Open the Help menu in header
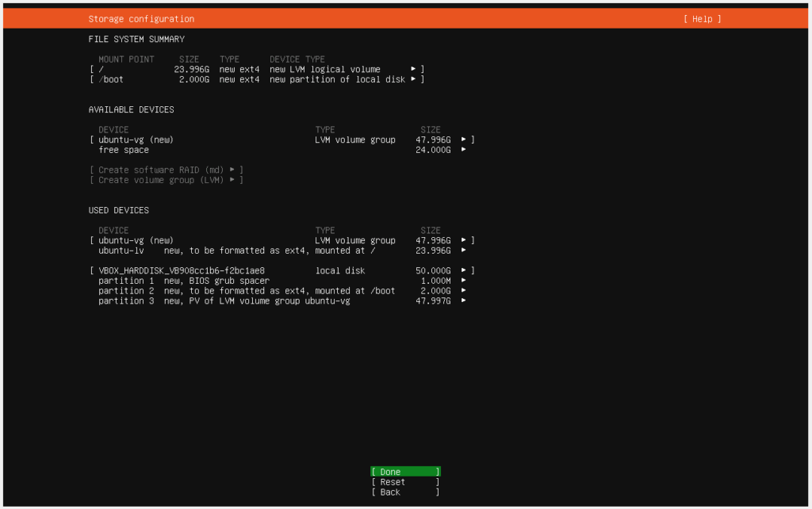The height and width of the screenshot is (509, 812). 702,19
